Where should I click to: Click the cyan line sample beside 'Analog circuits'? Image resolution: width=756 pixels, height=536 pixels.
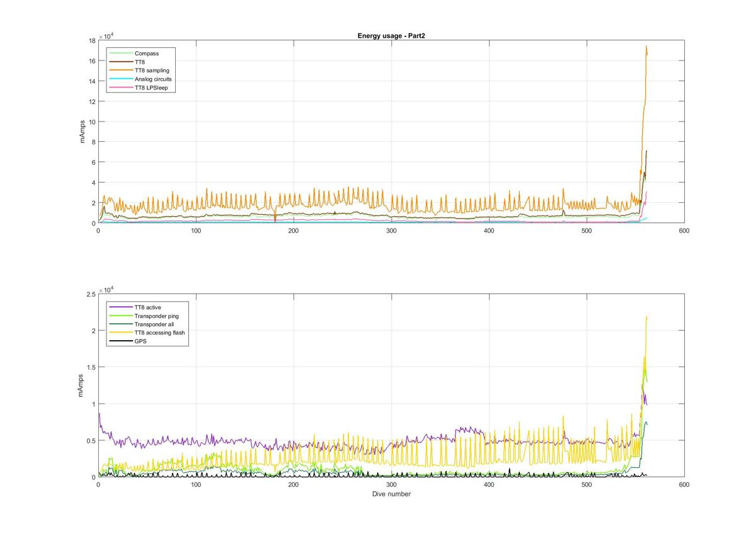click(121, 79)
